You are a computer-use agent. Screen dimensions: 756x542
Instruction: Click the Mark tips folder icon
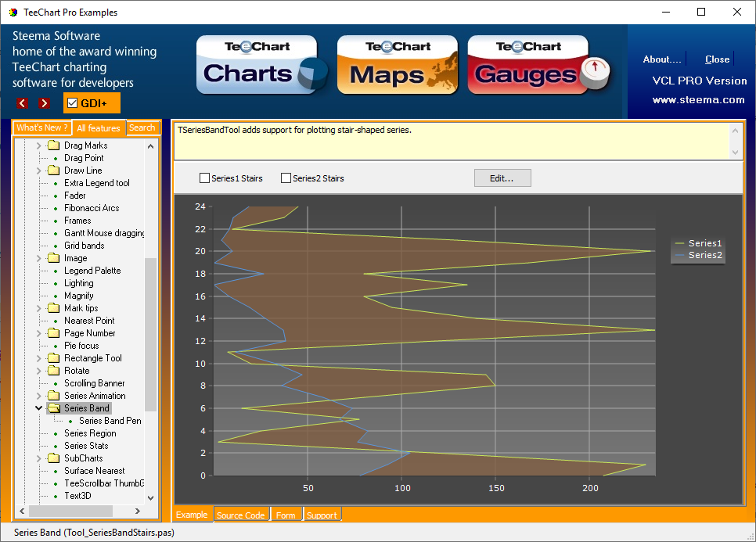point(53,308)
